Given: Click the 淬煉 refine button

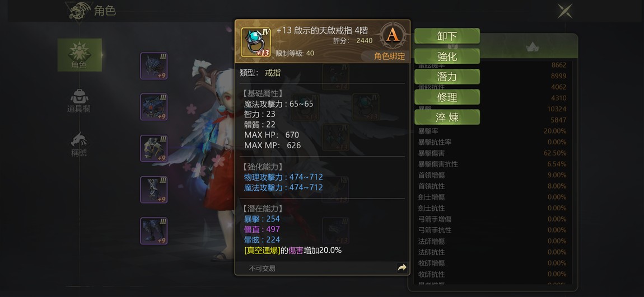Looking at the screenshot, I should (x=447, y=117).
